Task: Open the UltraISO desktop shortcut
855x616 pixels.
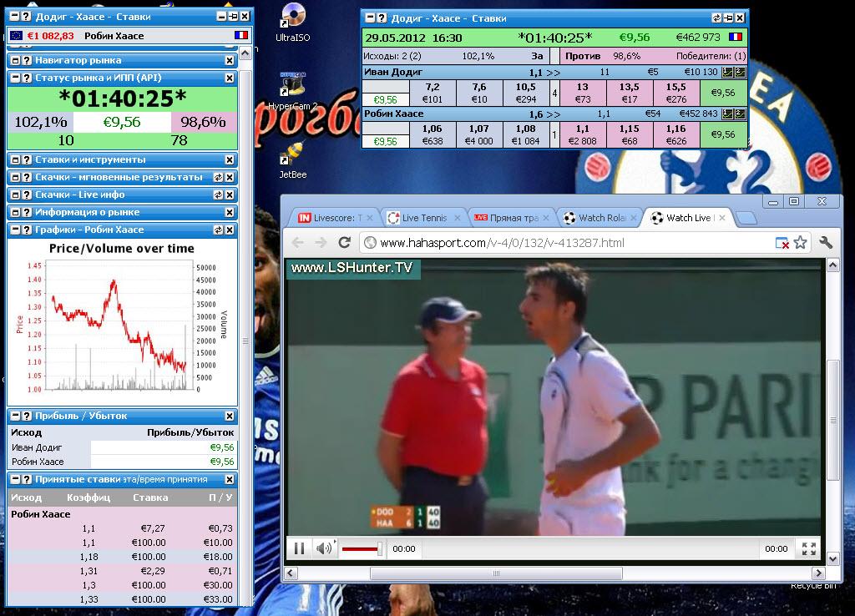Action: (x=292, y=20)
